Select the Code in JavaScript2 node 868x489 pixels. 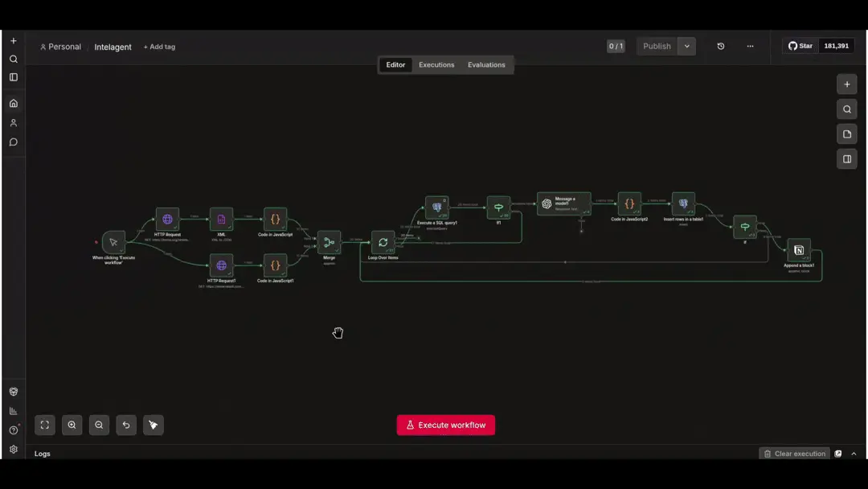(629, 203)
